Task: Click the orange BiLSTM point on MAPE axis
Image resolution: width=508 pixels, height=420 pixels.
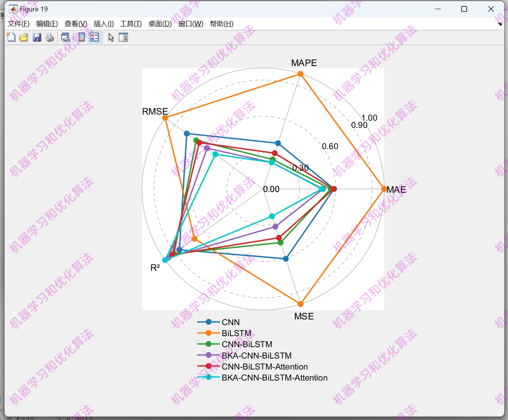Action: pos(300,74)
